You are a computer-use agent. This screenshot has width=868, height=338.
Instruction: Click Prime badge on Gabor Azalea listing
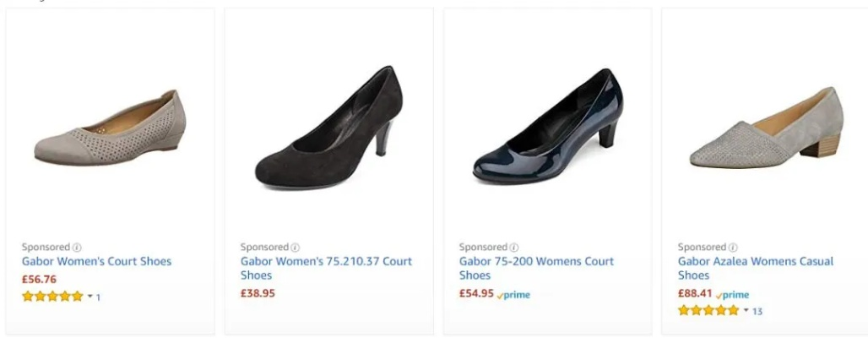(x=732, y=295)
